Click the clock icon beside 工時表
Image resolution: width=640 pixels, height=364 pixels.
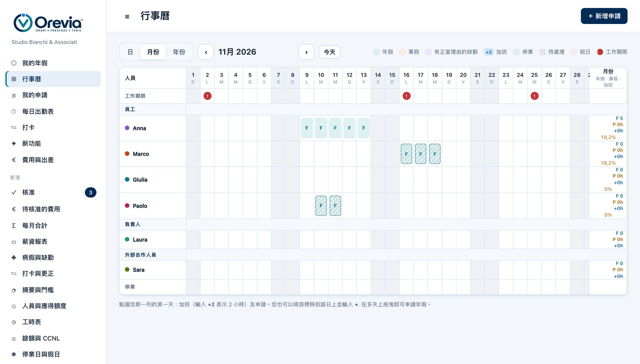click(14, 322)
